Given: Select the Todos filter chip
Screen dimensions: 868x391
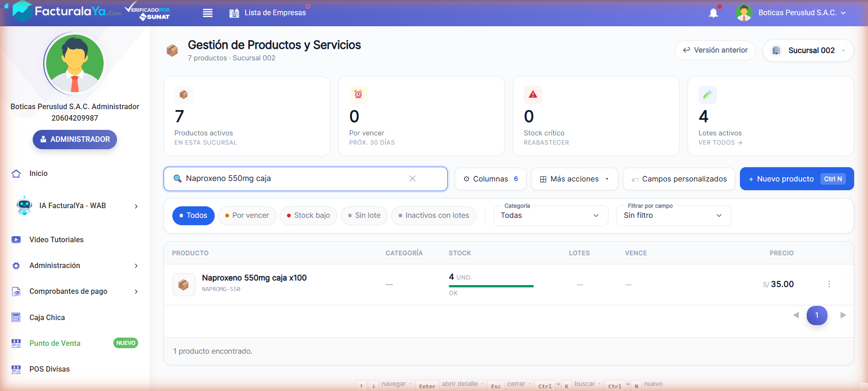Looking at the screenshot, I should (194, 216).
